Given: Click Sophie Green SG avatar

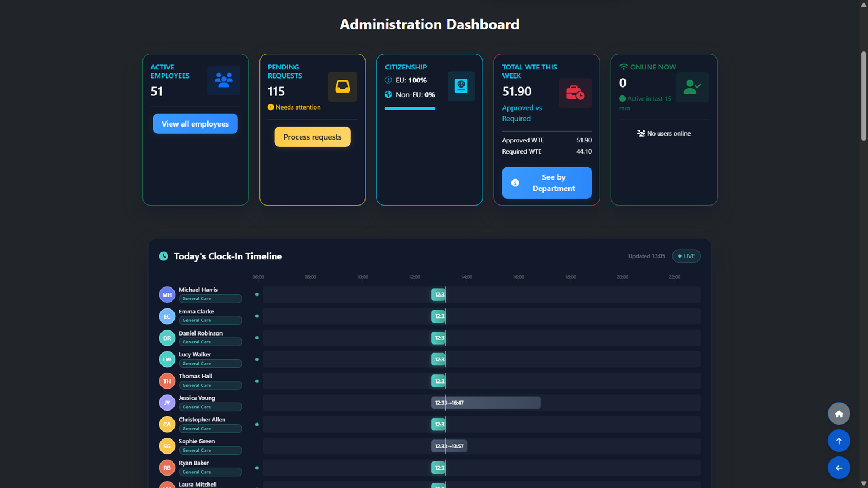Looking at the screenshot, I should pos(167,446).
